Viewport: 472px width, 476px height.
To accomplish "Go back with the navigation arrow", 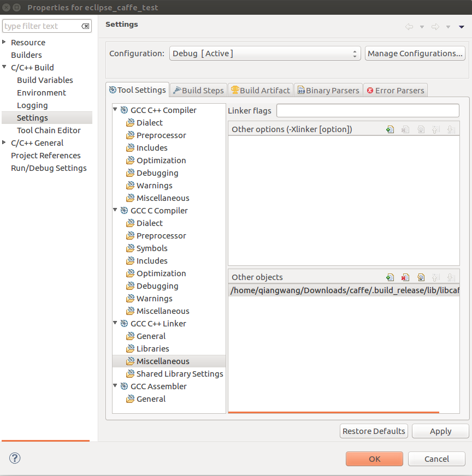I will (409, 27).
